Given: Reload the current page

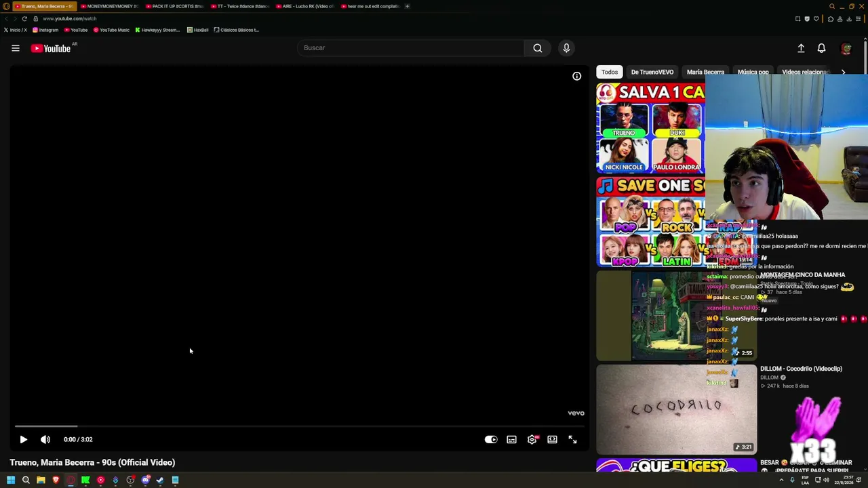Looking at the screenshot, I should pyautogui.click(x=24, y=18).
